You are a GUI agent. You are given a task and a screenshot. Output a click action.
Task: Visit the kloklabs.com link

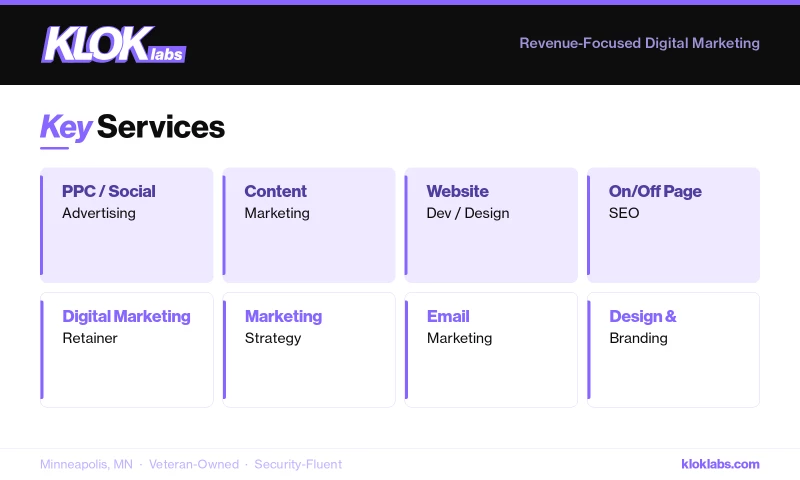tap(720, 464)
